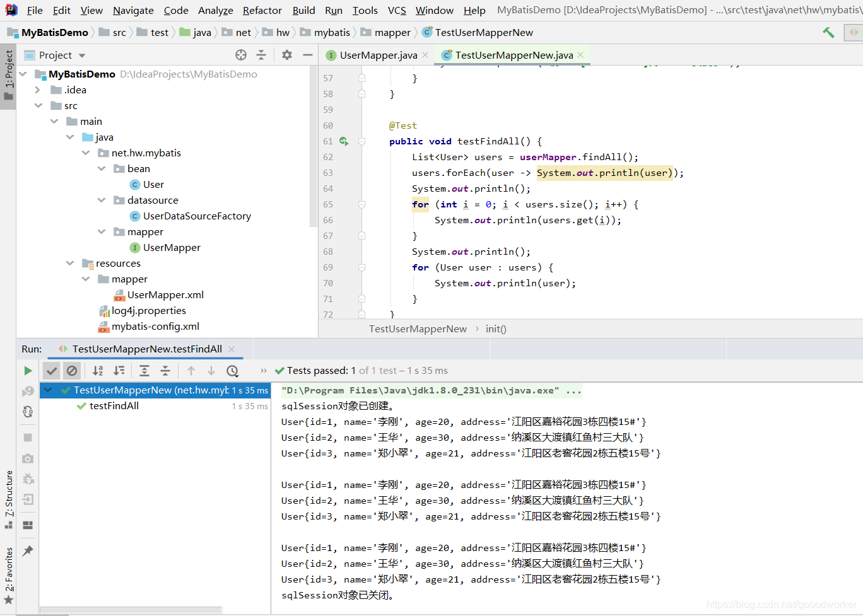Collapse the MyBatisDemo root node
This screenshot has height=616, width=863.
click(23, 74)
